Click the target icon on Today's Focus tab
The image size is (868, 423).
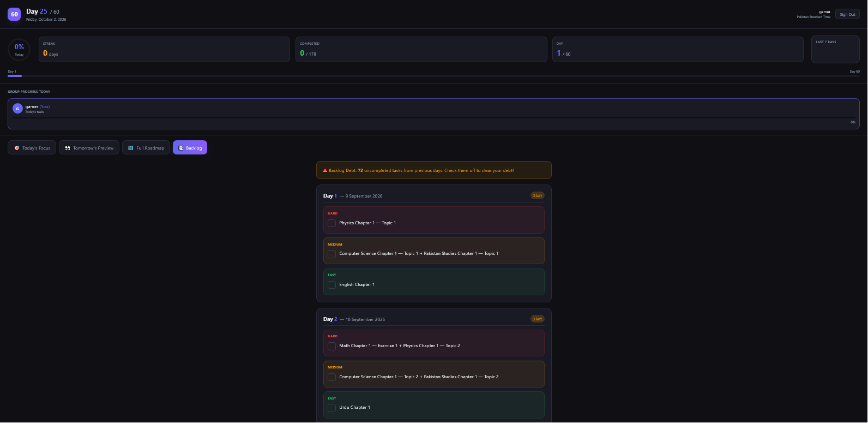tap(17, 148)
